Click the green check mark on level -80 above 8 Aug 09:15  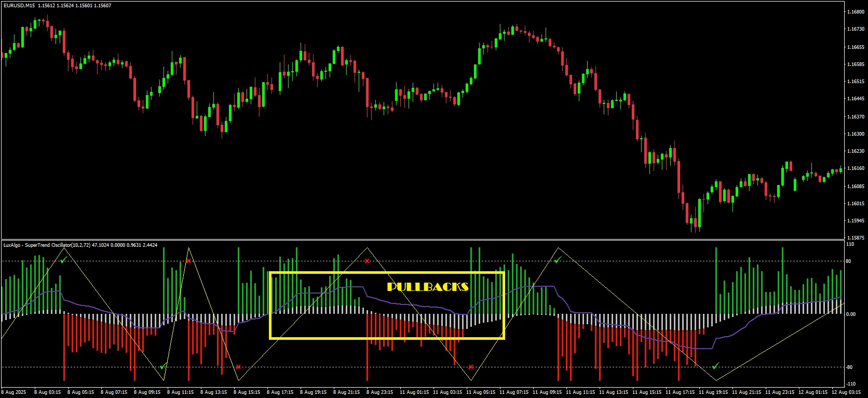point(162,367)
